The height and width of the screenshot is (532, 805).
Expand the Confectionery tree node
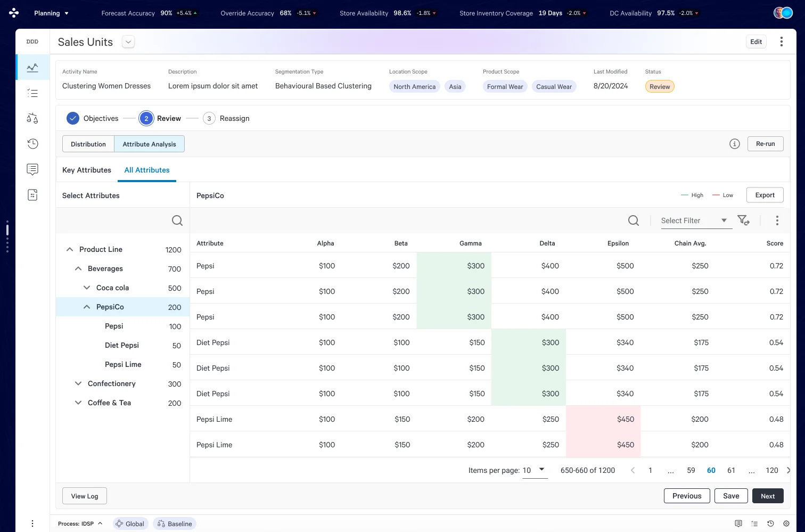tap(78, 383)
